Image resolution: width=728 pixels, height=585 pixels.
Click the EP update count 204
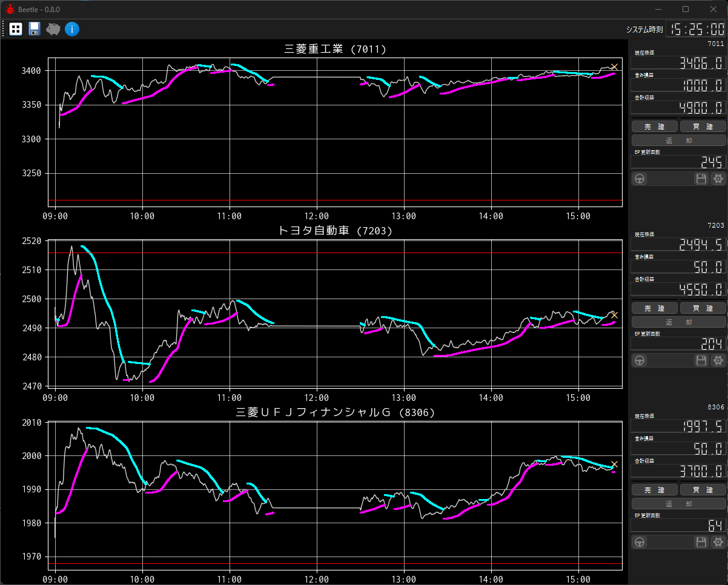678,344
